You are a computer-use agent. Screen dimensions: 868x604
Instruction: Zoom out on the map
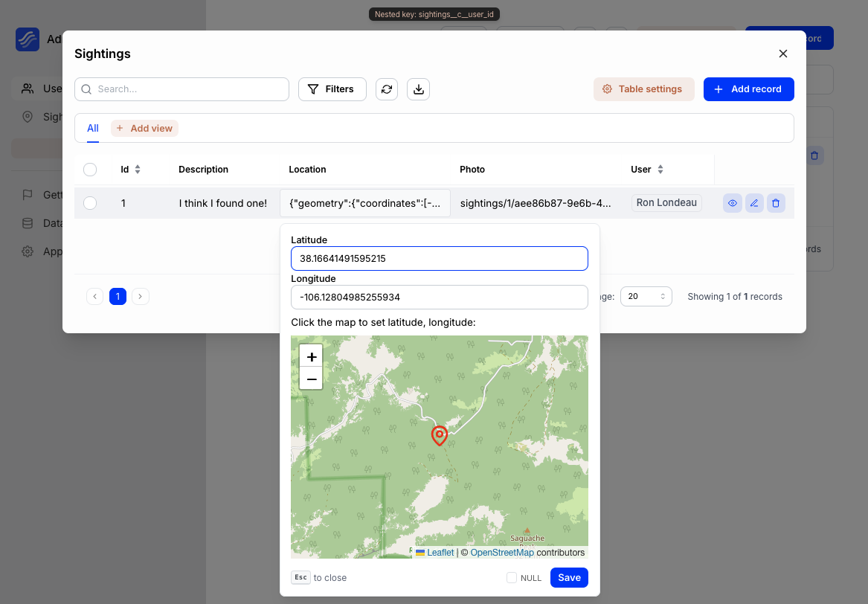coord(311,379)
